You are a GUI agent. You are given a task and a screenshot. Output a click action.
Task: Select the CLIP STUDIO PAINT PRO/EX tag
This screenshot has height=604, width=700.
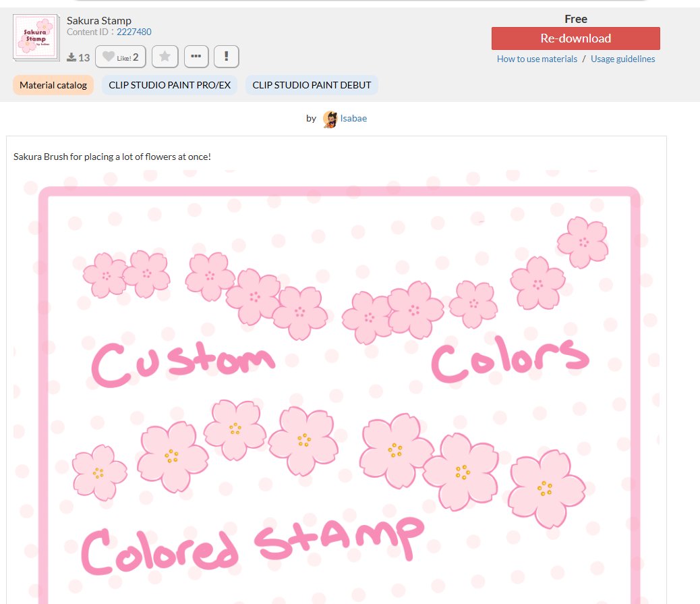(170, 85)
